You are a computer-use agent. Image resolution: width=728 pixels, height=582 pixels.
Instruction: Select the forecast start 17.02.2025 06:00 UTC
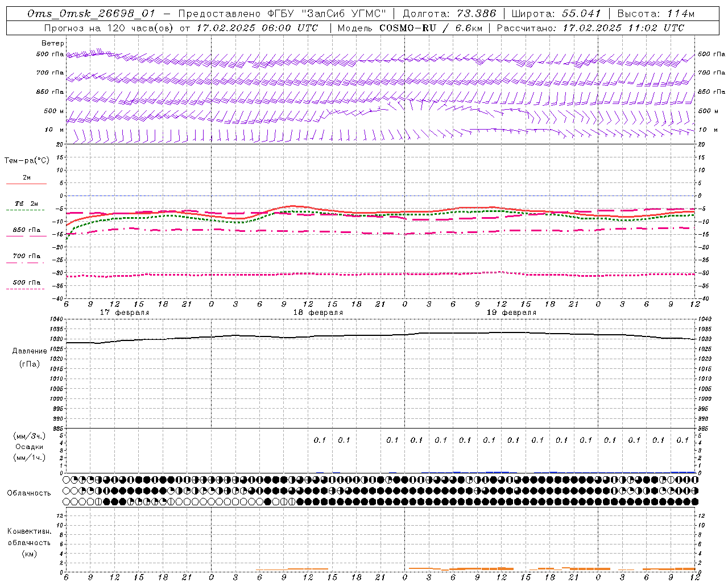tap(258, 28)
